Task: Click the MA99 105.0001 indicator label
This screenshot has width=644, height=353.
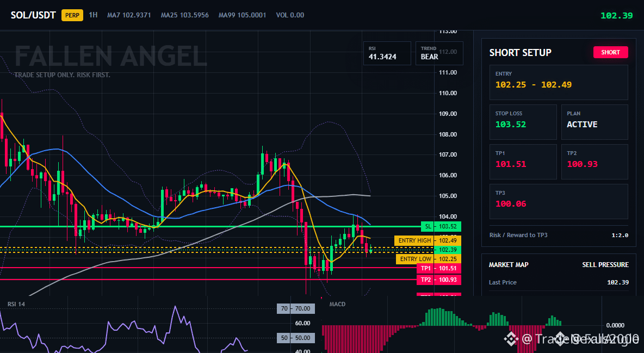Action: (x=243, y=15)
